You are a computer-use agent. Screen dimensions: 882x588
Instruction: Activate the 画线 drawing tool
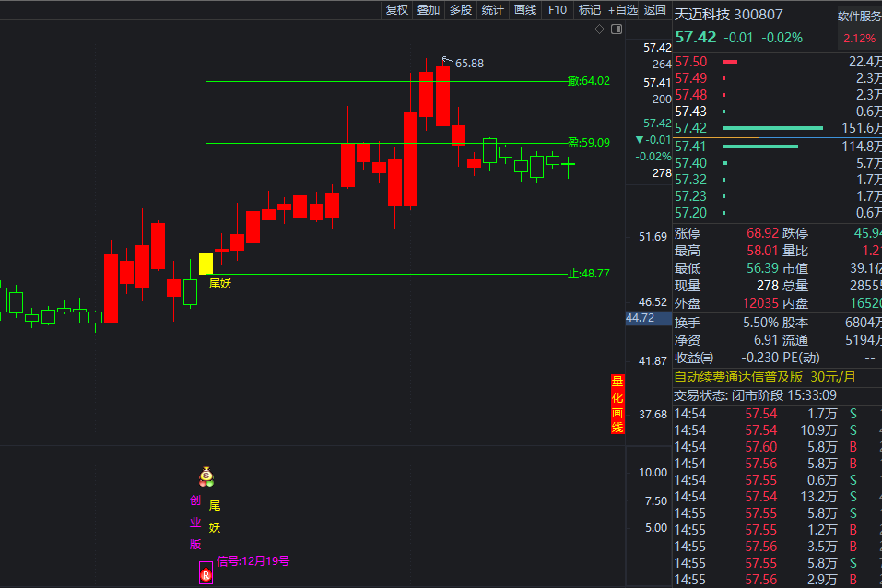525,10
